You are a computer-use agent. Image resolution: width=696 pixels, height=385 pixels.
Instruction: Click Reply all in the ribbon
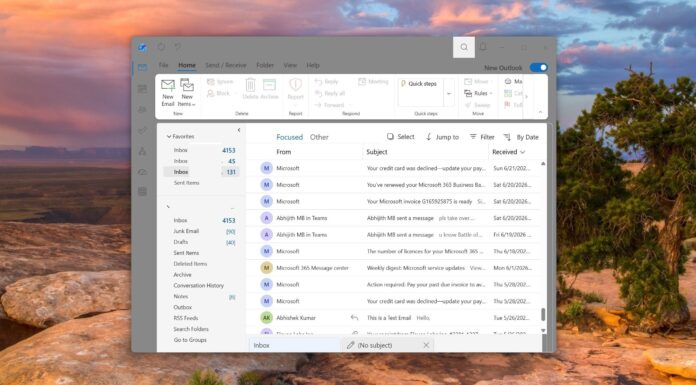tap(329, 93)
